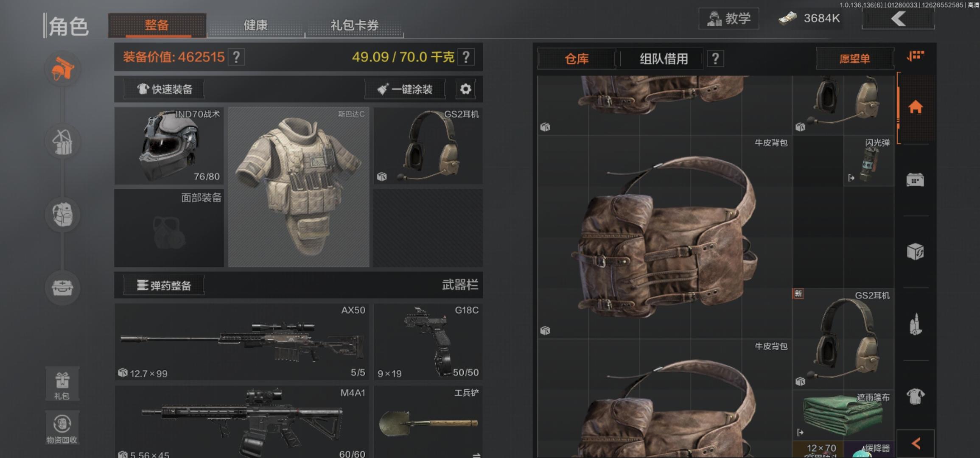
Task: Click the equipment value help question mark
Action: [236, 57]
